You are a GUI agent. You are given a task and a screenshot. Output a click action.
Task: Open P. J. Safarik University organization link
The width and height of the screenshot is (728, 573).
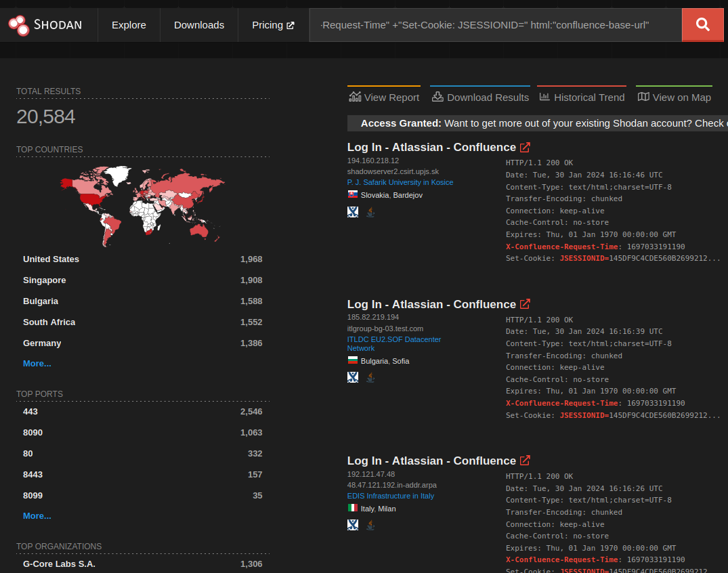(x=400, y=182)
